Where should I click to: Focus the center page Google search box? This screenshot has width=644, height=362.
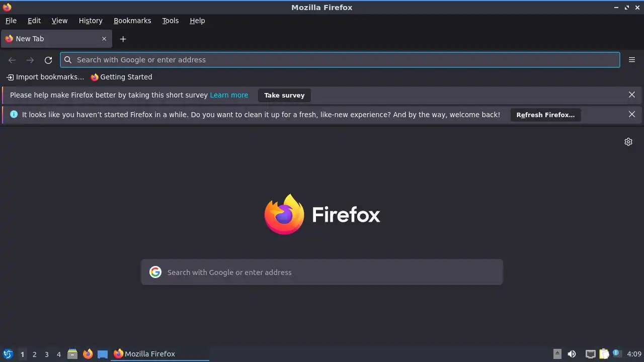click(x=322, y=272)
